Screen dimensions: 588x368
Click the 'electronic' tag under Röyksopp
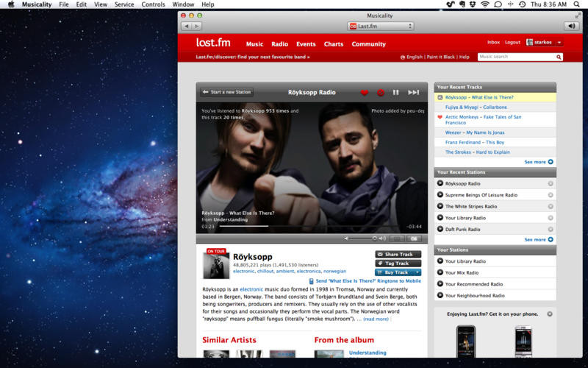tap(243, 271)
